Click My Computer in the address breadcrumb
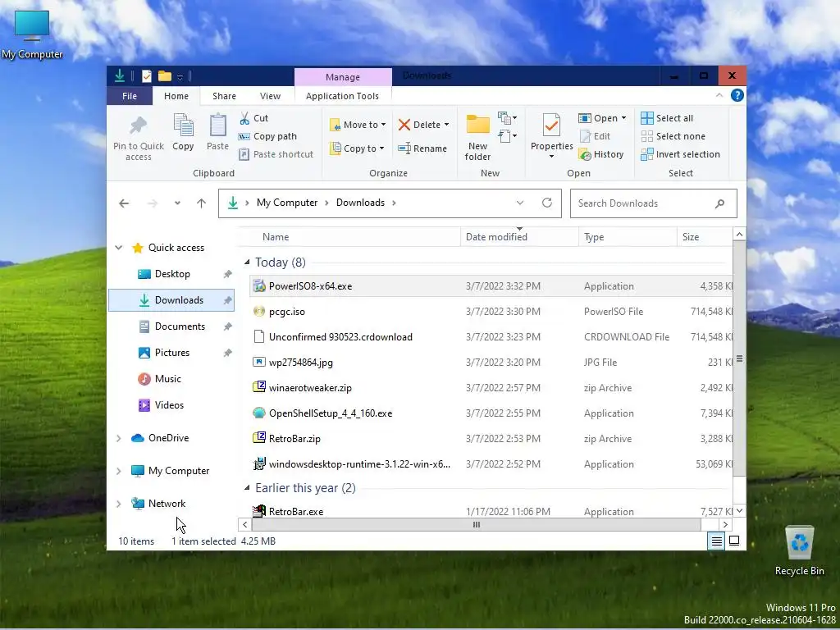 point(286,203)
